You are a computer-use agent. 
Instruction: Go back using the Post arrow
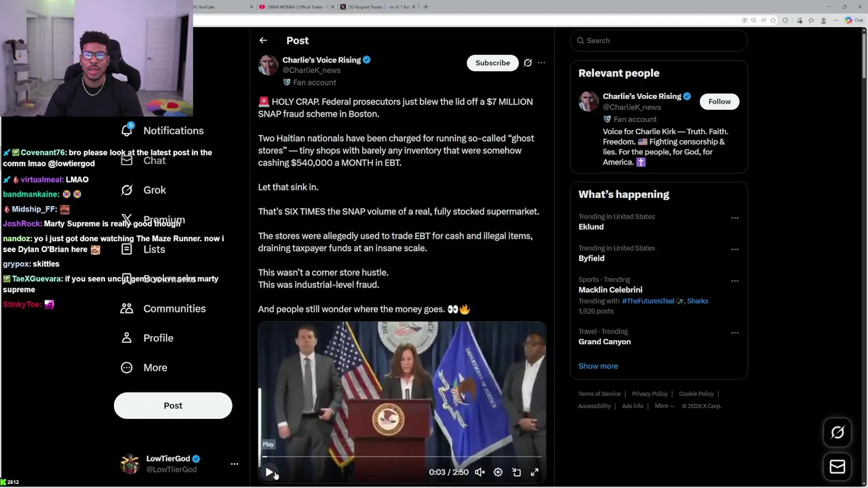263,41
